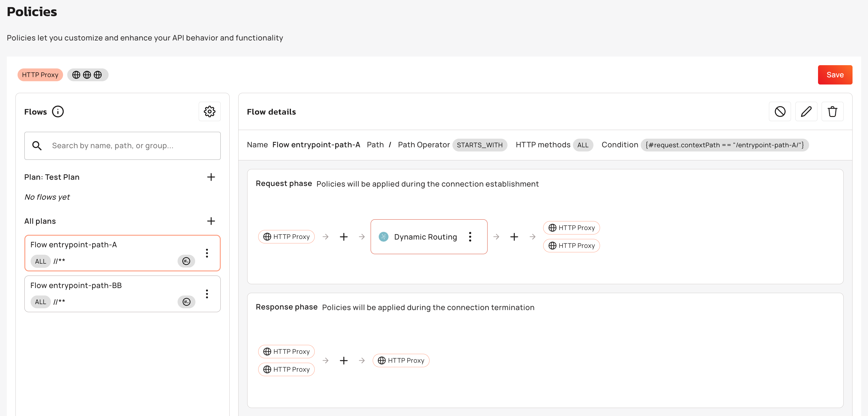Add policy after Dynamic Routing step
Screen dimensions: 868x416
coord(514,237)
